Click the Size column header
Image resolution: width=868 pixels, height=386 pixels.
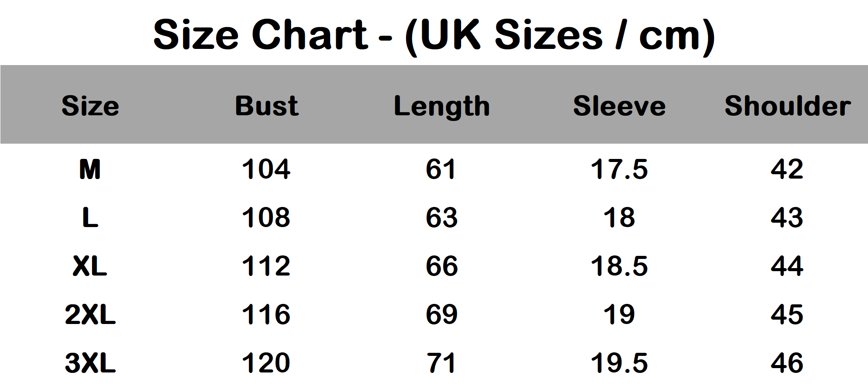pyautogui.click(x=90, y=106)
